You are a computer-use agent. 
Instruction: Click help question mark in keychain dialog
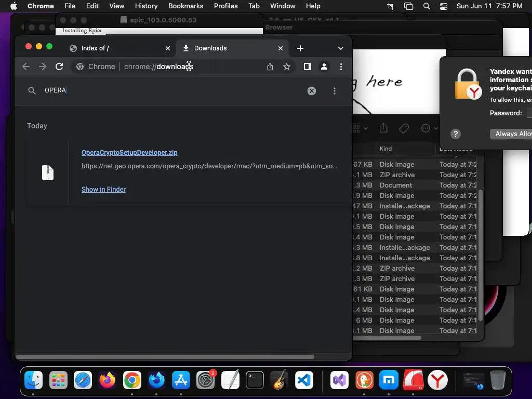pos(456,134)
